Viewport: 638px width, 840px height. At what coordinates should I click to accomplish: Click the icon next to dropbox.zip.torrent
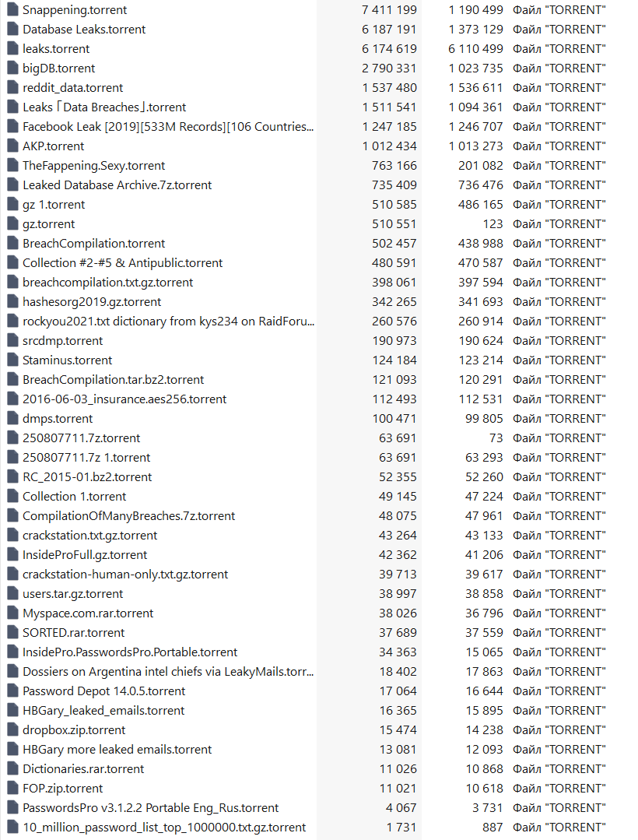tap(13, 730)
